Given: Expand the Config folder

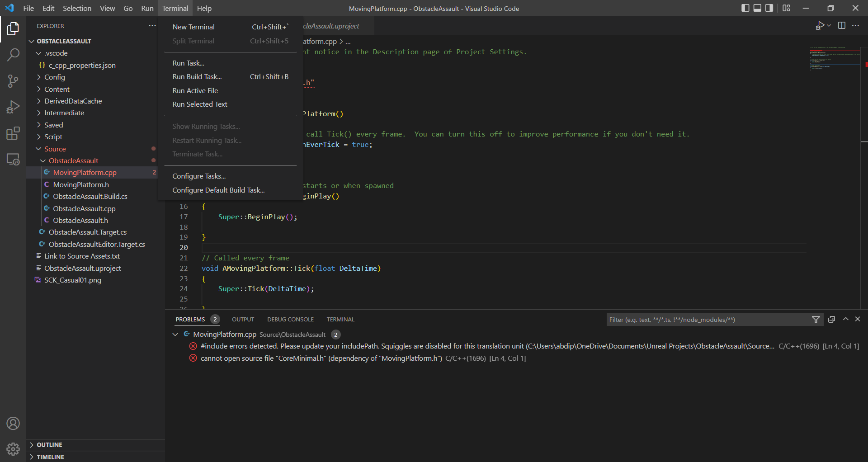Looking at the screenshot, I should pyautogui.click(x=55, y=77).
